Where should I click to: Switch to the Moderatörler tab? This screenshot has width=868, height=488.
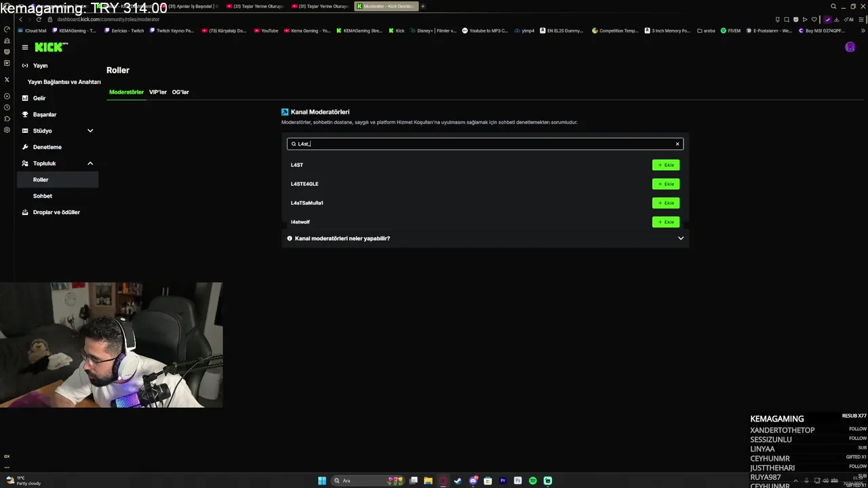coord(126,92)
